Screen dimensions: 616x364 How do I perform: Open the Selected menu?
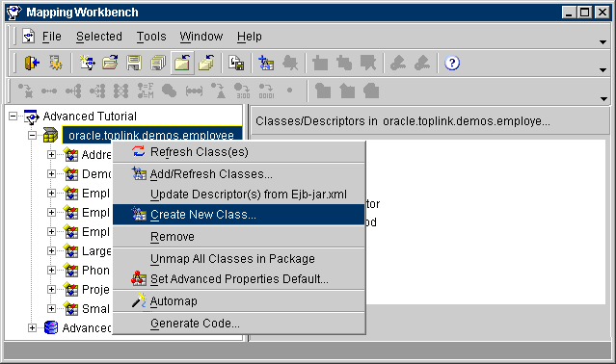99,37
